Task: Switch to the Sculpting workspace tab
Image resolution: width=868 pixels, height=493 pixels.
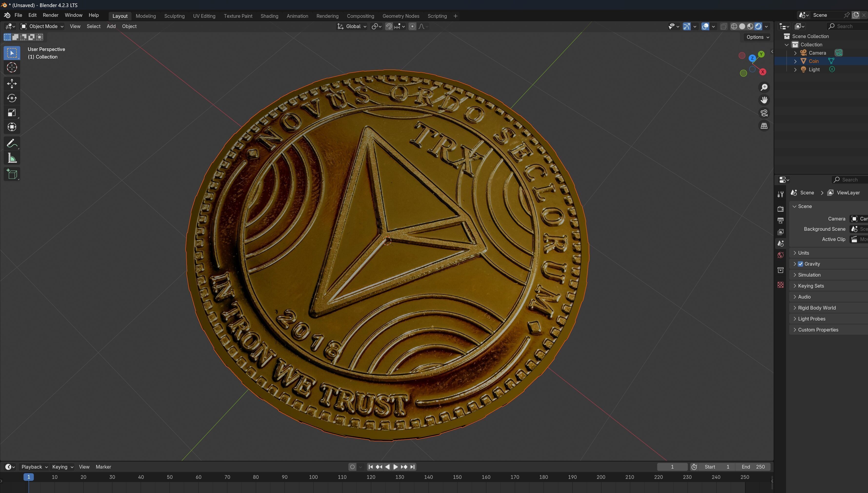Action: (x=174, y=16)
